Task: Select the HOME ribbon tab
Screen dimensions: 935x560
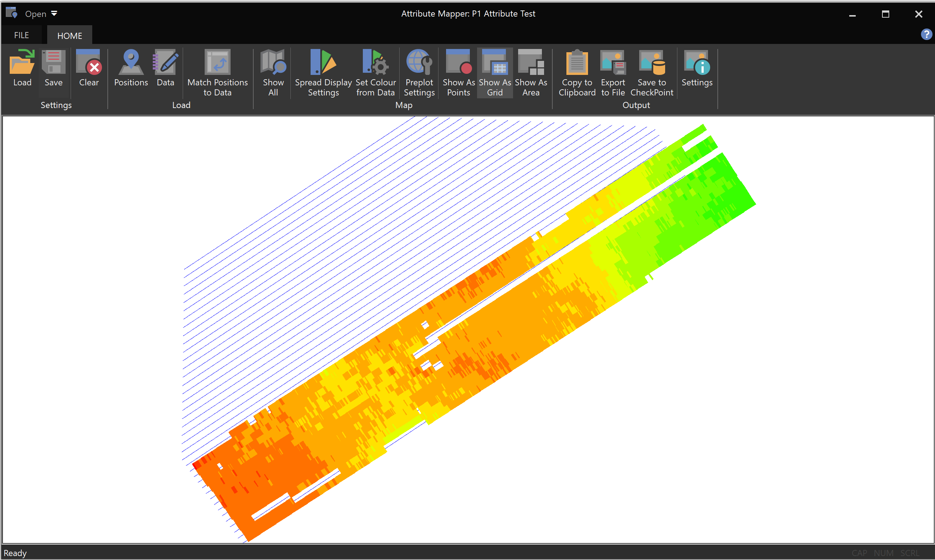Action: click(x=70, y=35)
